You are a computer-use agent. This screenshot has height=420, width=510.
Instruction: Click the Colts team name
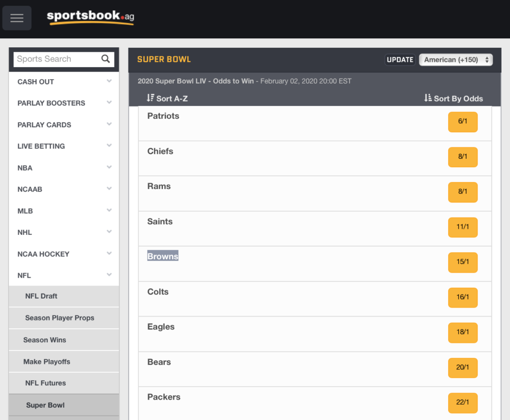[158, 292]
